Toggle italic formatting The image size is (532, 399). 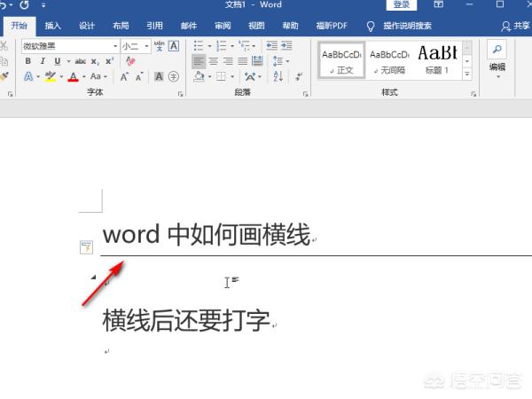tap(43, 61)
